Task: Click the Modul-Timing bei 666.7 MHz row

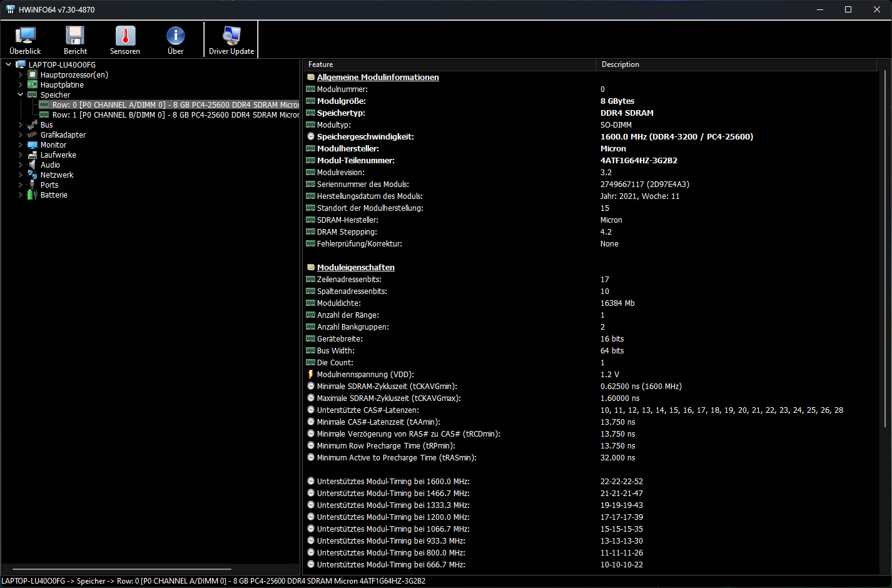Action: 591,564
